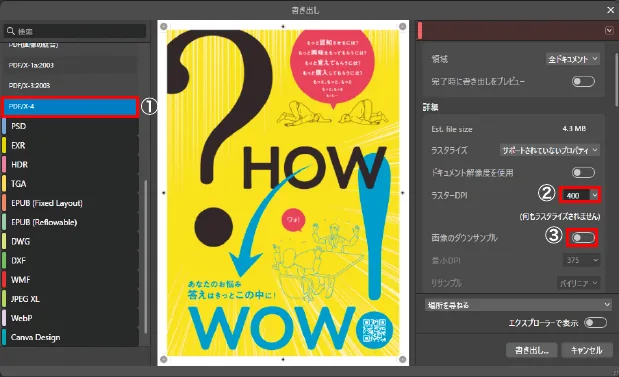Toggle 完了時に書き出しをプレビュー switch
Screen dimensions: 619x377
click(583, 81)
